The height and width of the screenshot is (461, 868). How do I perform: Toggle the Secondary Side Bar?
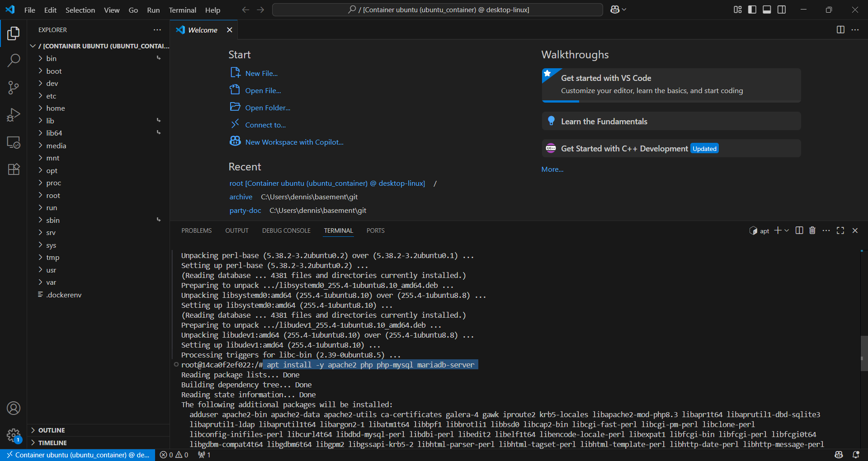pyautogui.click(x=781, y=9)
